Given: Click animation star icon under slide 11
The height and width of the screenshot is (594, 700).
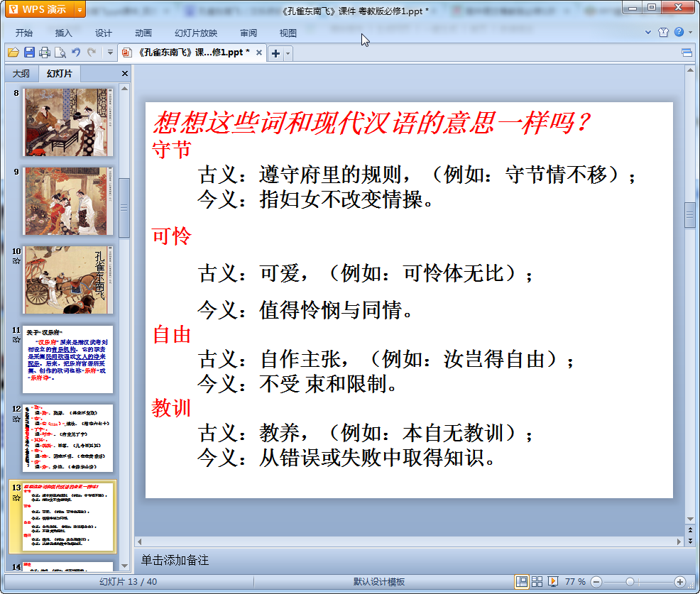Looking at the screenshot, I should 16,340.
